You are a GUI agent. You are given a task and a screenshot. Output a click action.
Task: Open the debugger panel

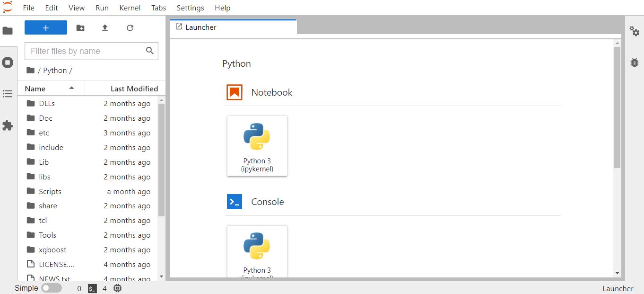tap(634, 62)
